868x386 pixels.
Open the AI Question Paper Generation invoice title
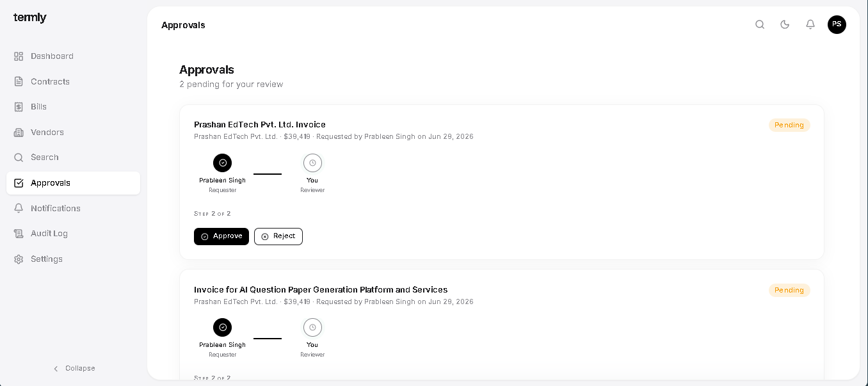click(321, 290)
